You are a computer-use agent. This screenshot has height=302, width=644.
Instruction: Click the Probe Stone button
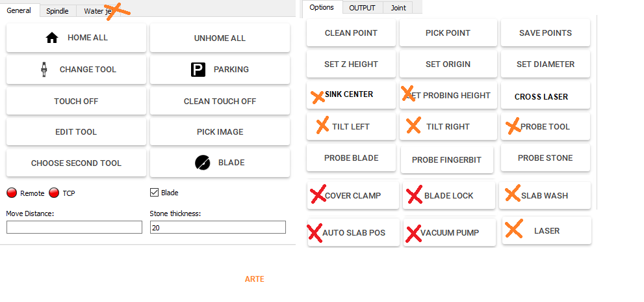[x=545, y=158]
